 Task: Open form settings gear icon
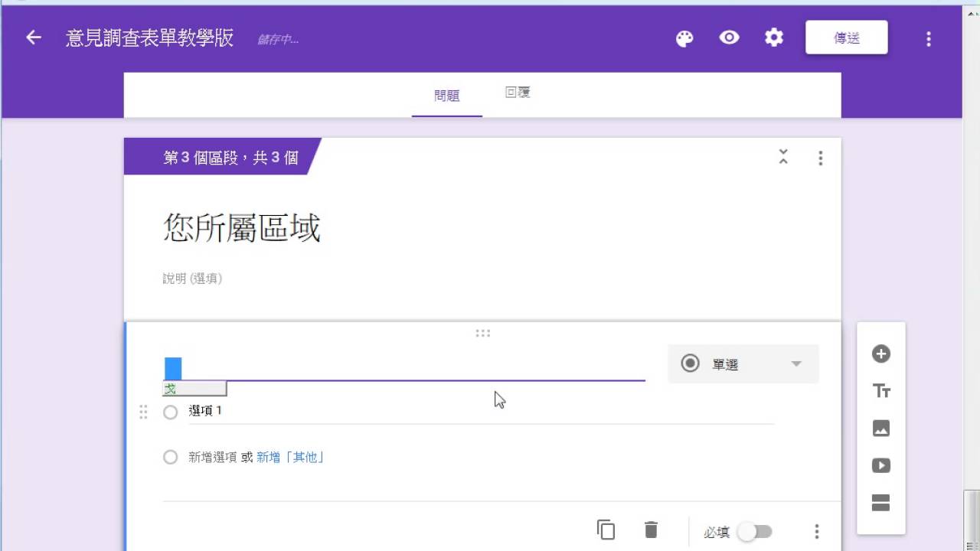[774, 37]
